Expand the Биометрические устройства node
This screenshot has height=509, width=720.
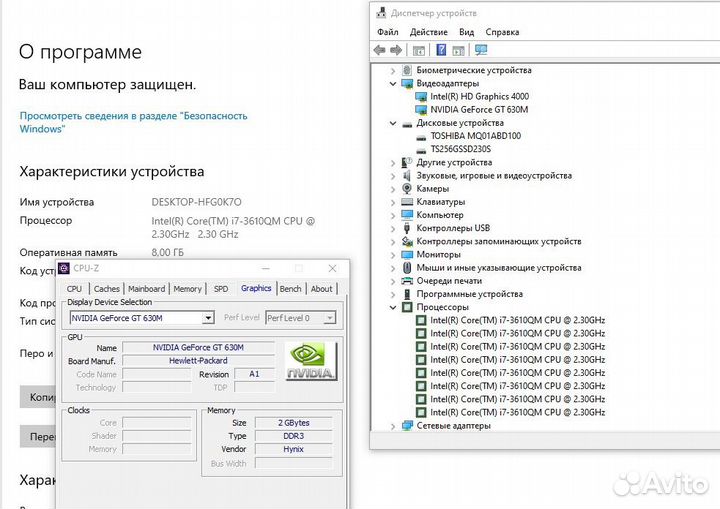click(x=393, y=71)
